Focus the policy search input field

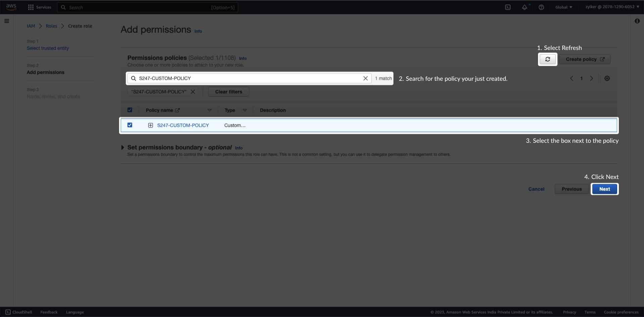[x=250, y=78]
